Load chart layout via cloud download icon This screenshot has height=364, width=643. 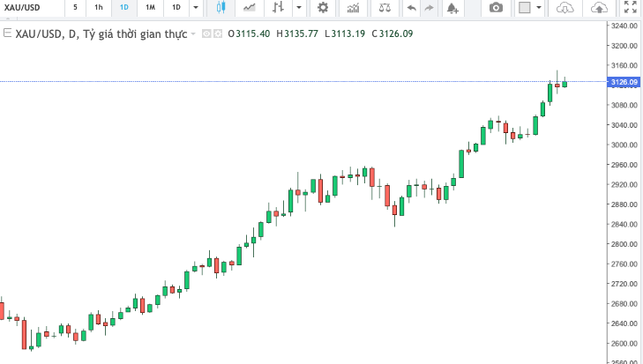(564, 7)
